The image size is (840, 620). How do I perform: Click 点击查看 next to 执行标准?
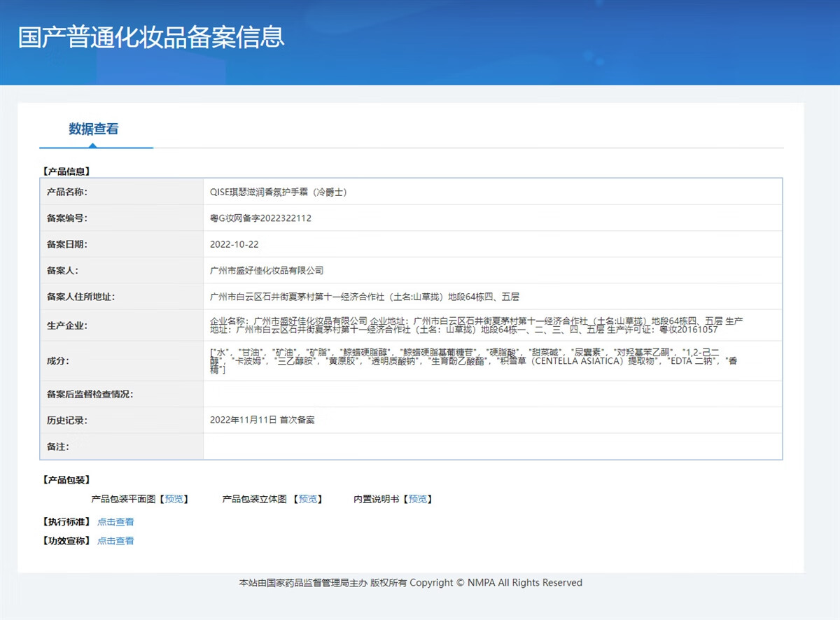click(x=115, y=522)
